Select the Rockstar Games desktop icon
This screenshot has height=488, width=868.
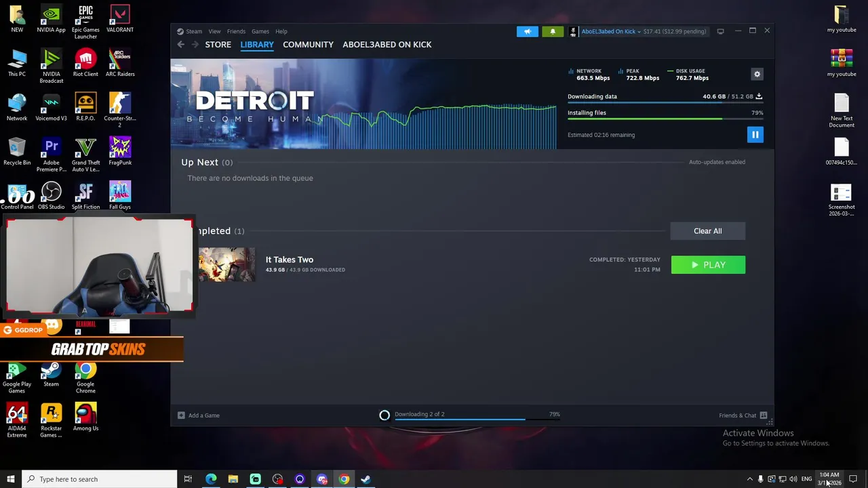coord(52,420)
